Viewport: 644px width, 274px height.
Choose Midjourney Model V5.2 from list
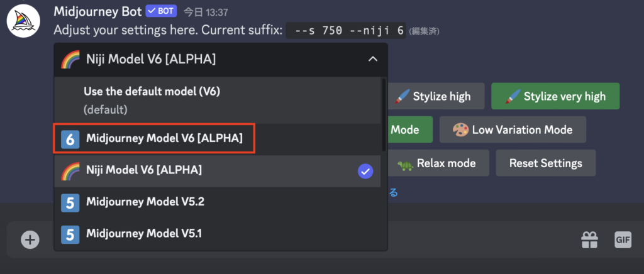pos(217,202)
